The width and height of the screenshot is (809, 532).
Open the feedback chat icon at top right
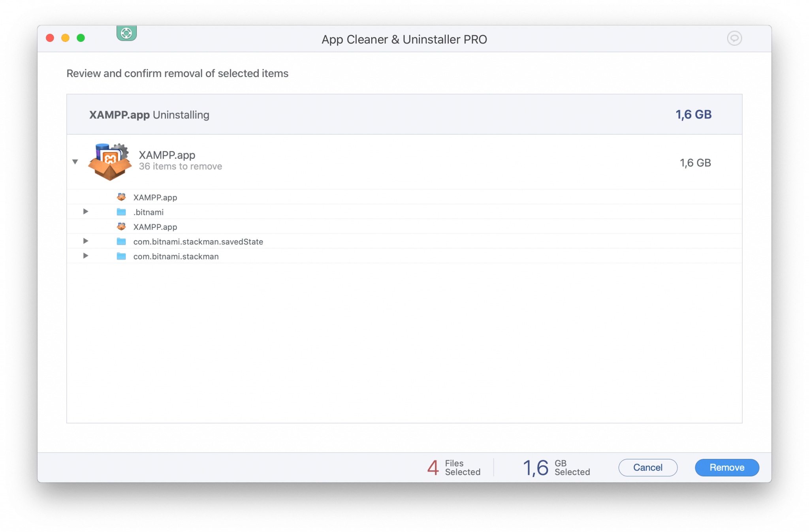(735, 38)
